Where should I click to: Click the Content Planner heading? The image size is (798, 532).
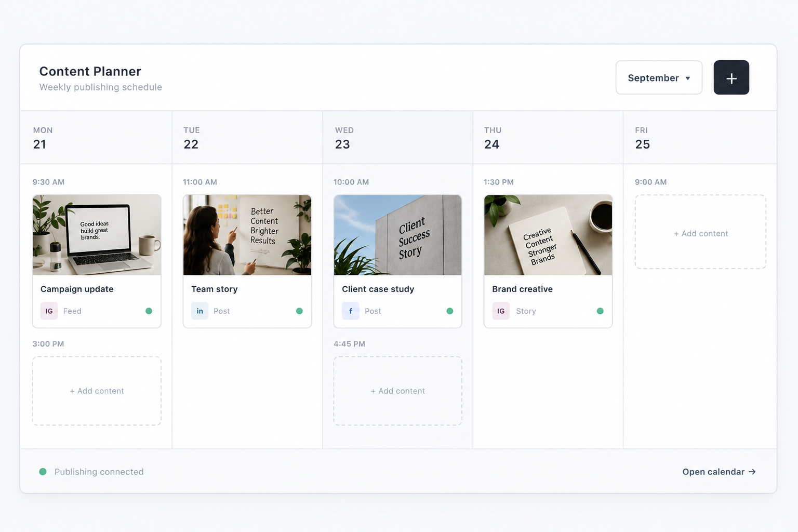[90, 71]
